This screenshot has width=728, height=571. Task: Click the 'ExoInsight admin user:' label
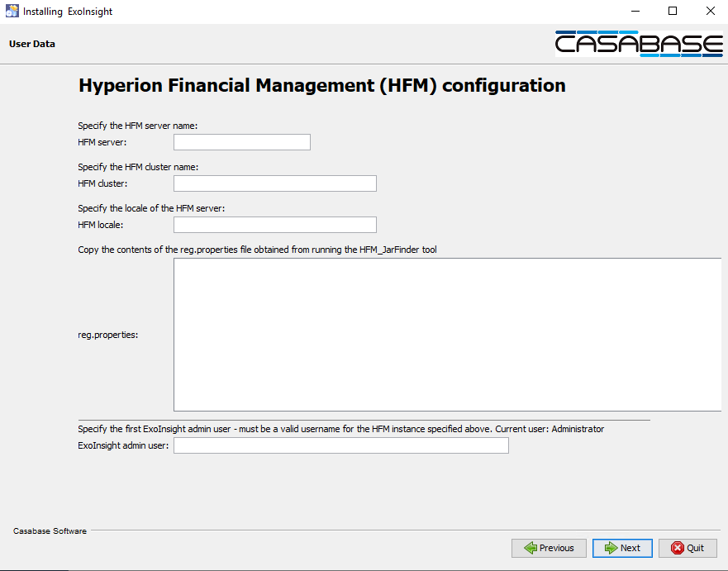click(123, 446)
